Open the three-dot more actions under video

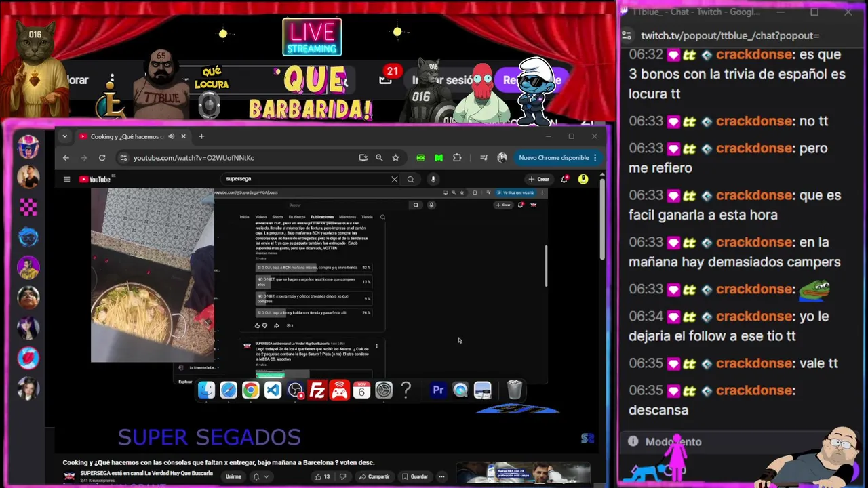(x=441, y=476)
